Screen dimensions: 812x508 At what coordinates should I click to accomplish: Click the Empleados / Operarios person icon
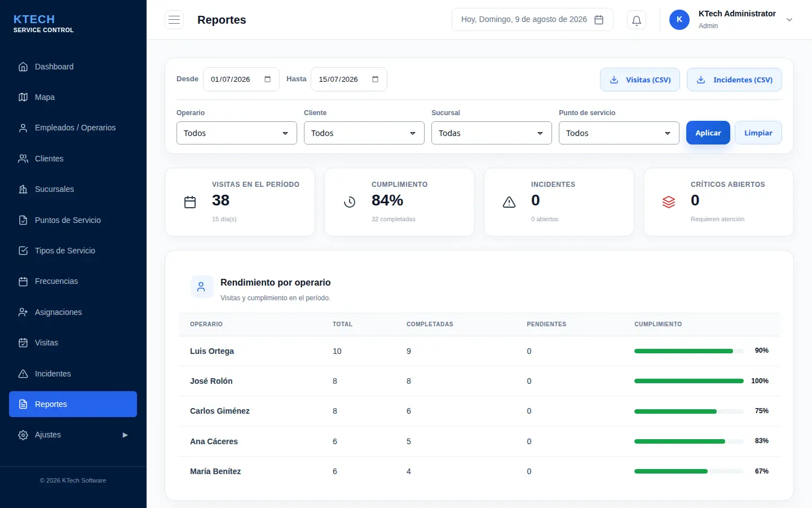coord(23,128)
